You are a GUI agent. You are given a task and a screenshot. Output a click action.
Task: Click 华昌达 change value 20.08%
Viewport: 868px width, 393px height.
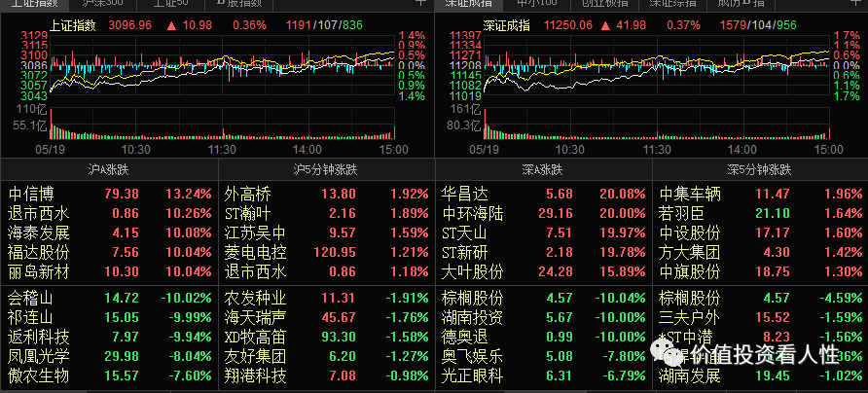pyautogui.click(x=622, y=194)
